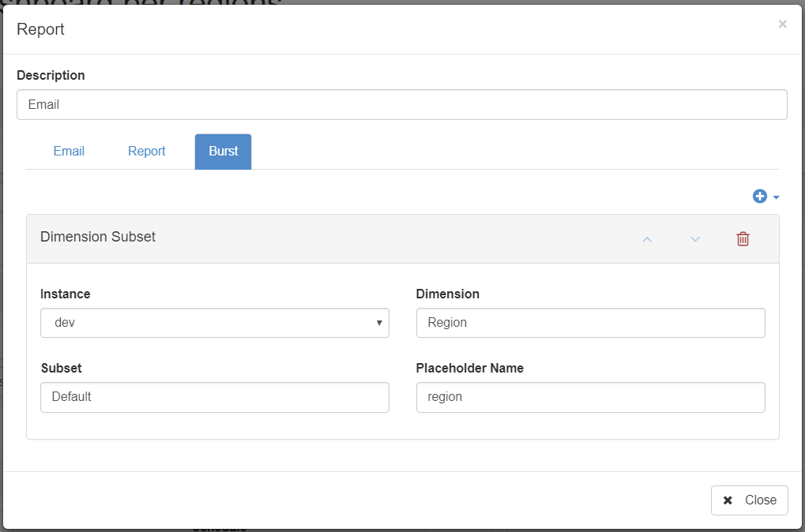805x532 pixels.
Task: Switch to the Report tab
Action: tap(147, 152)
